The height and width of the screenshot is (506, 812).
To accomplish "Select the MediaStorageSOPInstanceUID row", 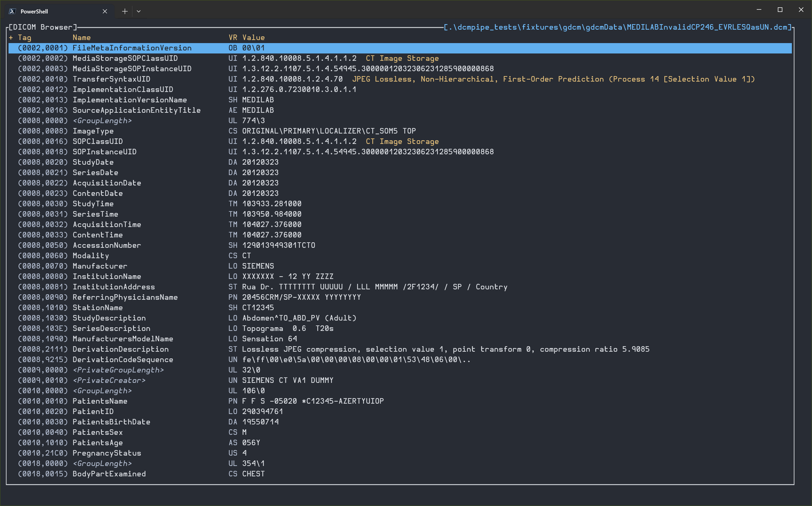I will click(x=400, y=69).
